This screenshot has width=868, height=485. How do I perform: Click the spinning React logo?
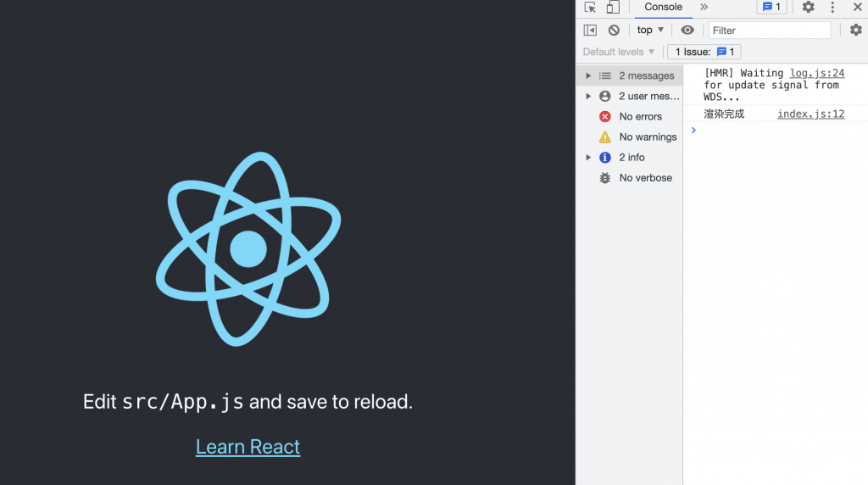248,248
